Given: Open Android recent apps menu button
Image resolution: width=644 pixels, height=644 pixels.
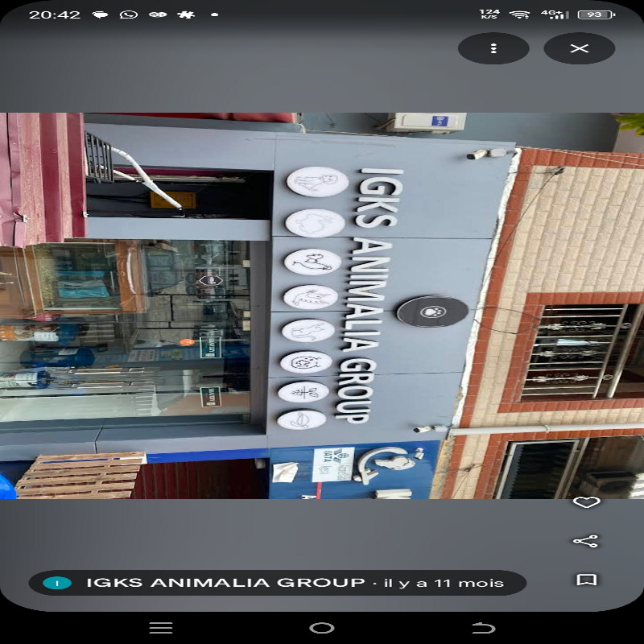Looking at the screenshot, I should coord(160,628).
